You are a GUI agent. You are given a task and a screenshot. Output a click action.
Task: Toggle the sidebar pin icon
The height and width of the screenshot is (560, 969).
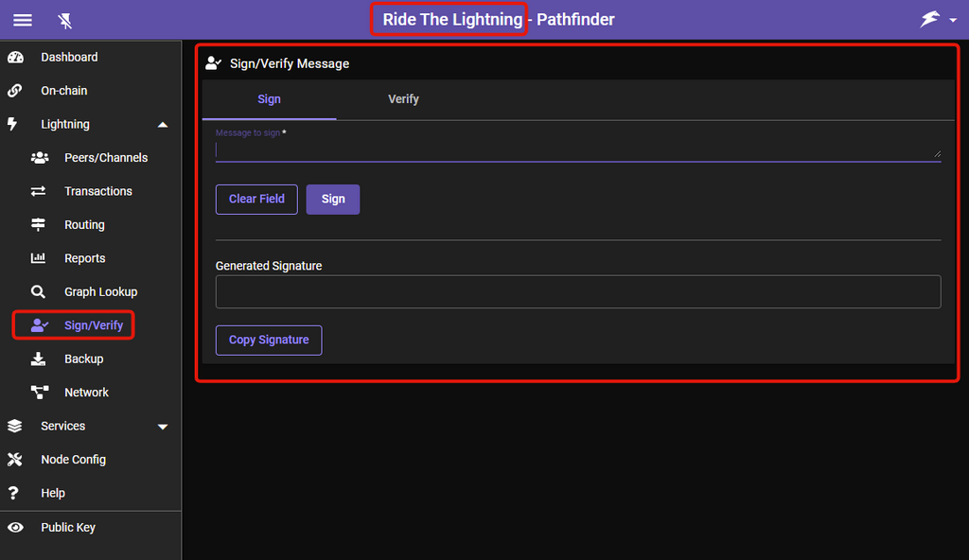[x=64, y=20]
